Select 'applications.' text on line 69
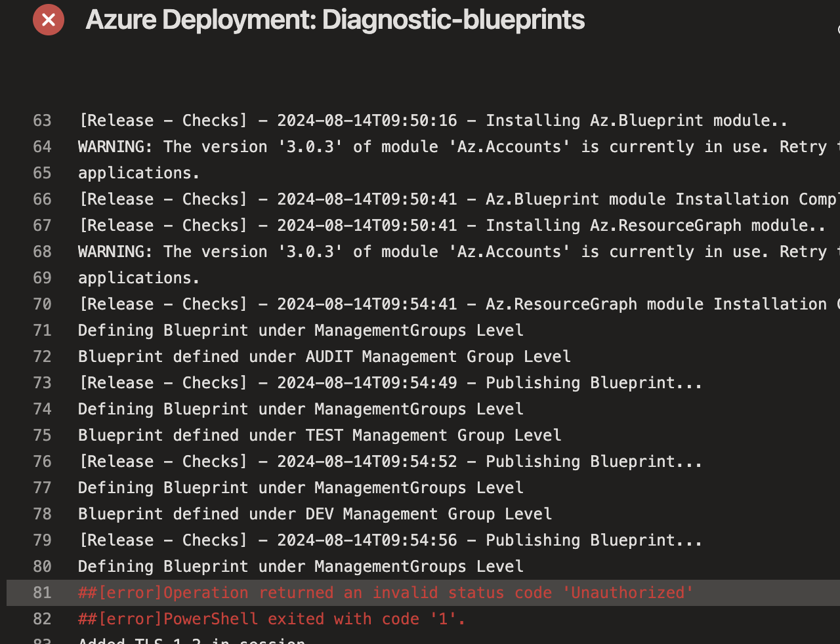This screenshot has width=840, height=644. (x=139, y=278)
